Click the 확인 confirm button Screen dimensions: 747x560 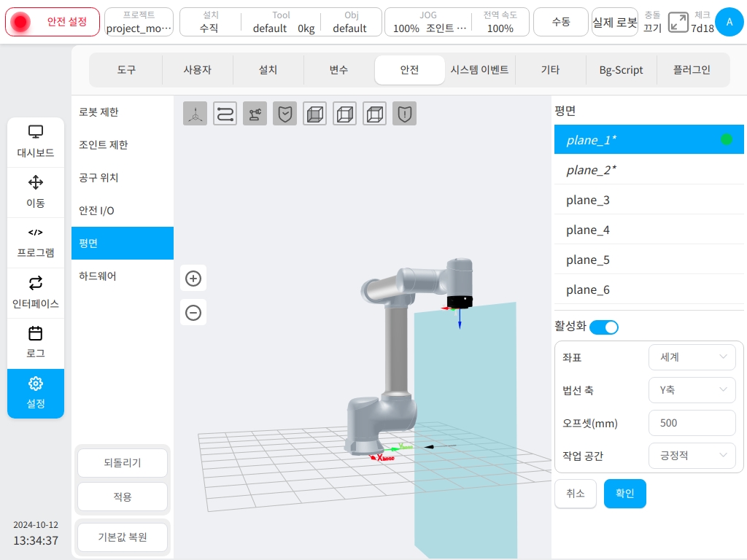click(625, 494)
